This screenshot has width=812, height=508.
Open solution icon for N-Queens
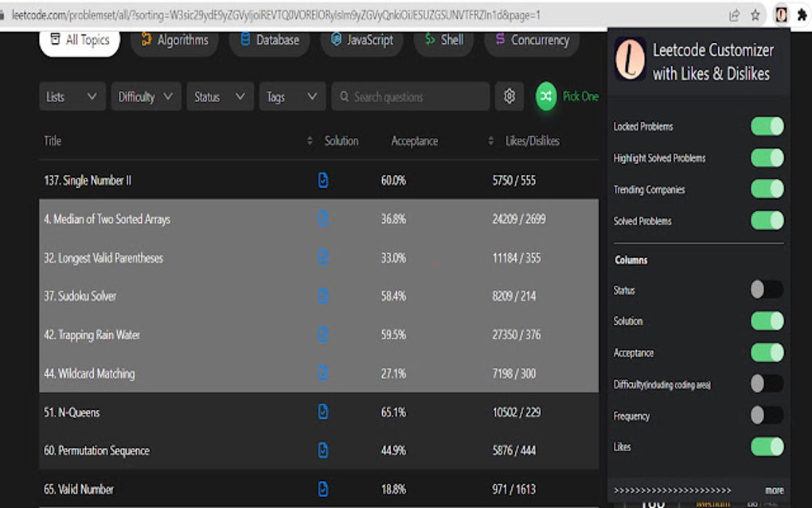[x=322, y=412]
